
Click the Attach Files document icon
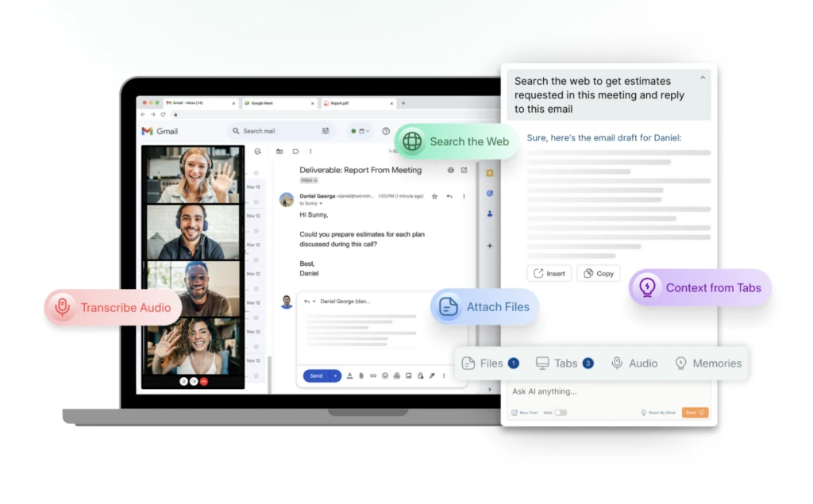[449, 307]
